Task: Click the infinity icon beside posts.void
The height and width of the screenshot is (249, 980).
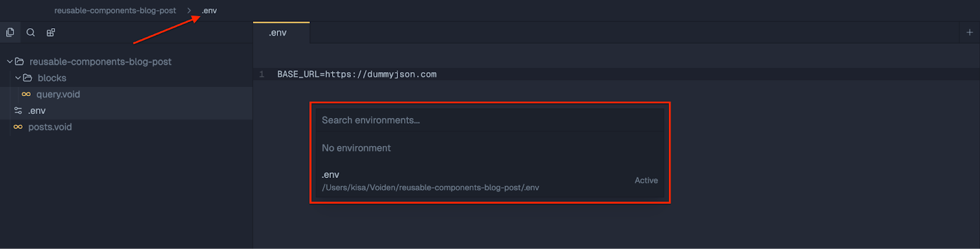Action: (x=18, y=127)
